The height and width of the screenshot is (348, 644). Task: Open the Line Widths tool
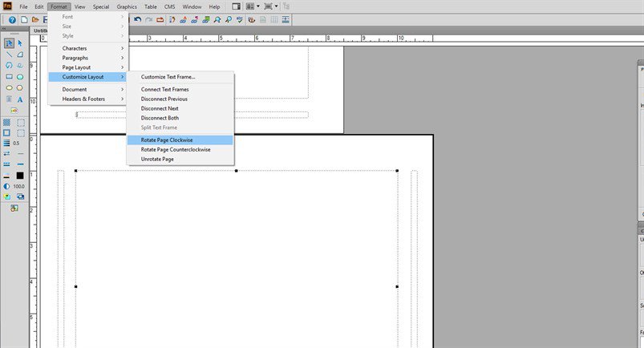pos(7,143)
